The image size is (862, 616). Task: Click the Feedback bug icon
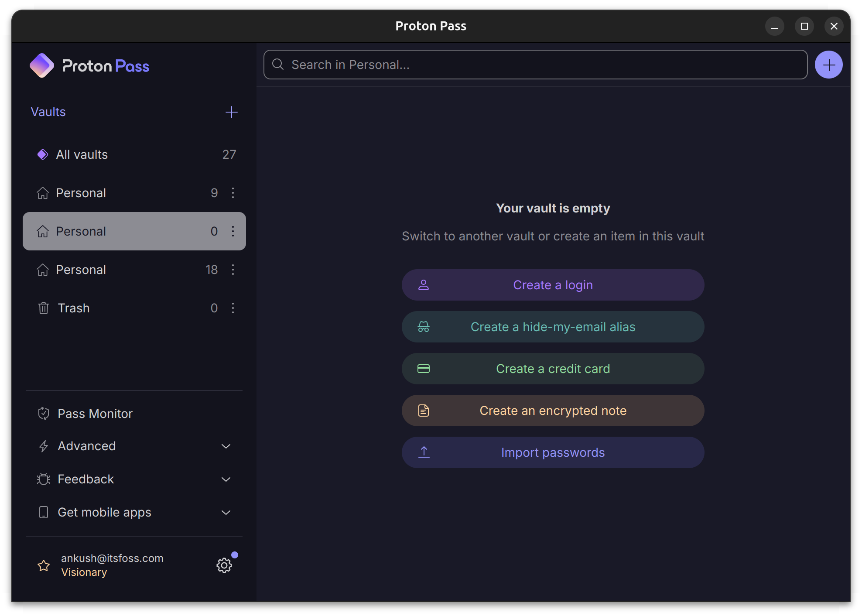pos(43,479)
